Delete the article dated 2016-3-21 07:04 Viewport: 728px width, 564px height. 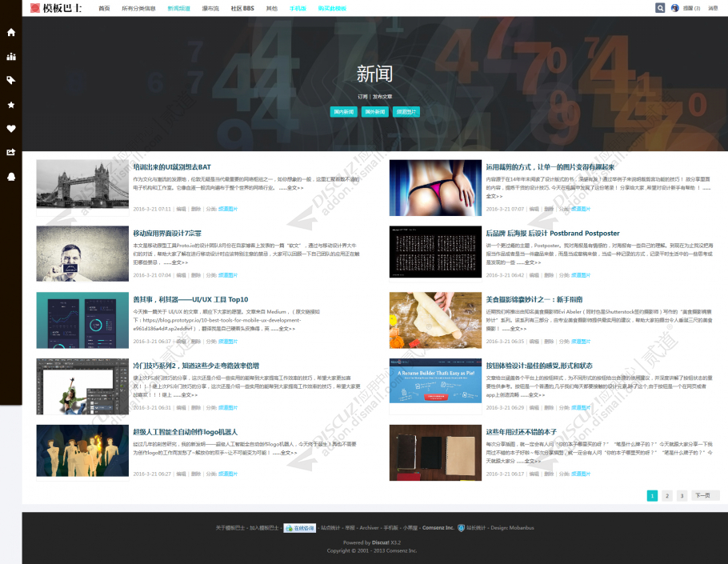196,275
